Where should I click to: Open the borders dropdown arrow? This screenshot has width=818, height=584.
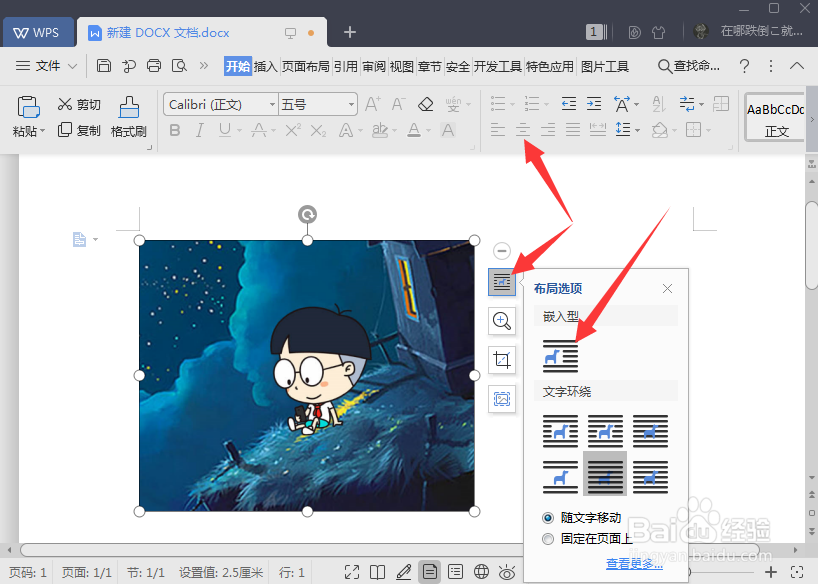708,130
